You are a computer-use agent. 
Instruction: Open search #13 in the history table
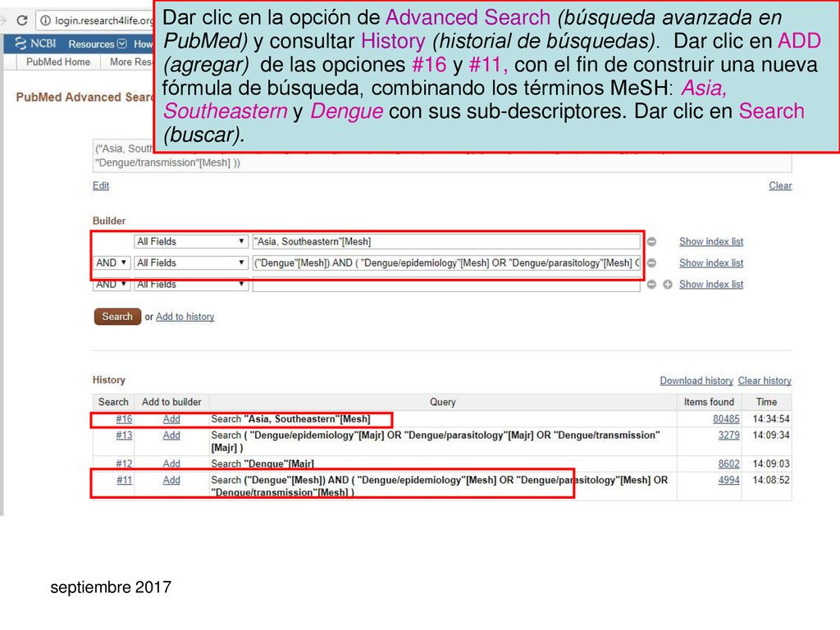[x=124, y=435]
